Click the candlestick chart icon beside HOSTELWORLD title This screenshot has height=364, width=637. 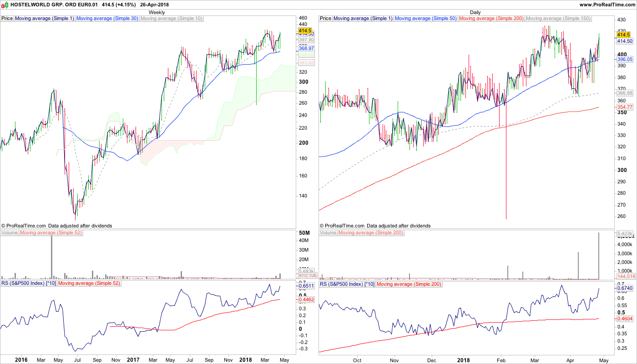(x=5, y=5)
